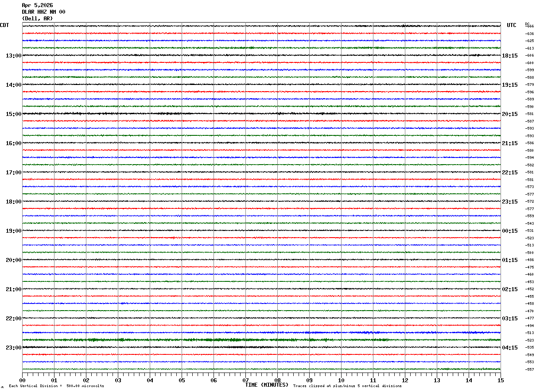Click the CDT timezone label

(x=4, y=25)
